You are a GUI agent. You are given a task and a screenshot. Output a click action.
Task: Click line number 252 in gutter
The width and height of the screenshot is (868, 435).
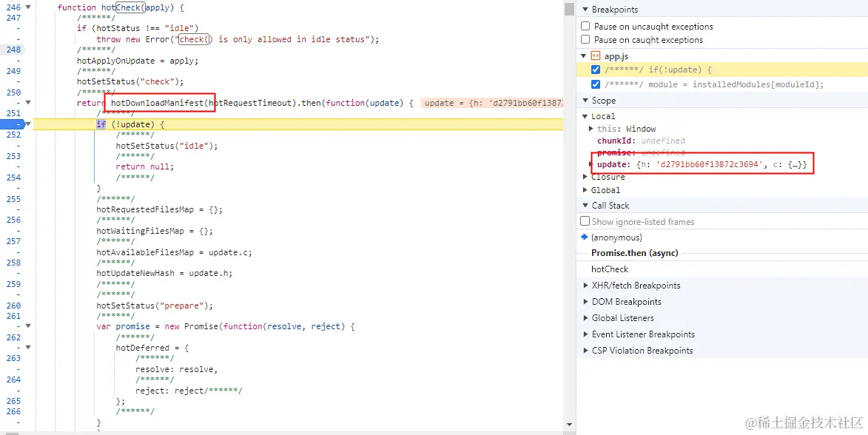tap(14, 135)
